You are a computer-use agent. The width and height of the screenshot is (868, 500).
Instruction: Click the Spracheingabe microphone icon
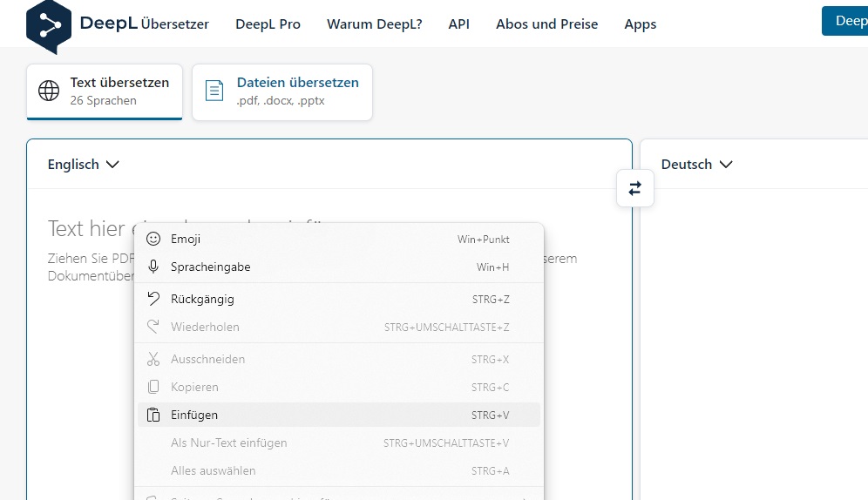(x=153, y=267)
